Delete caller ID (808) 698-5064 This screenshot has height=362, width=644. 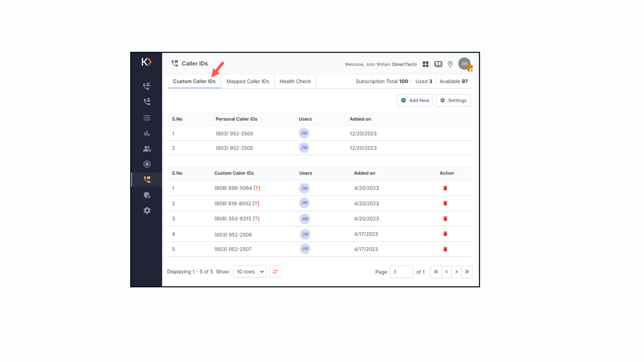[445, 188]
